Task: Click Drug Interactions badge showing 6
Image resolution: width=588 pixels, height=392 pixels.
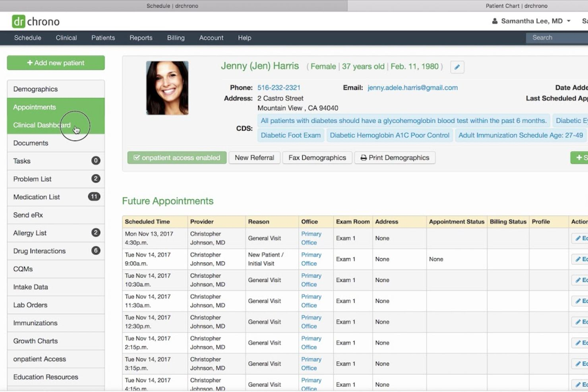Action: (96, 250)
